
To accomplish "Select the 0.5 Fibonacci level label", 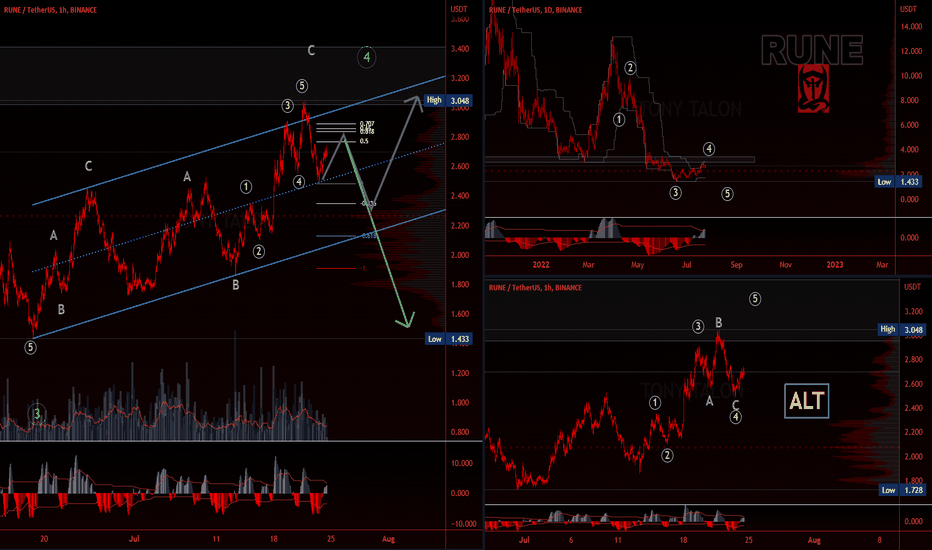I will (364, 142).
